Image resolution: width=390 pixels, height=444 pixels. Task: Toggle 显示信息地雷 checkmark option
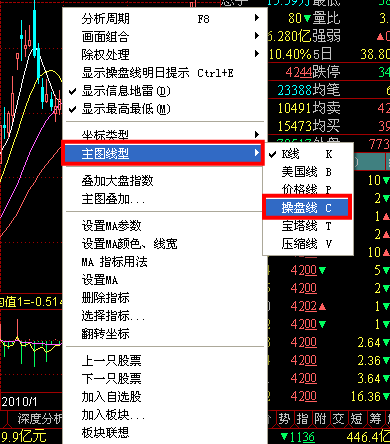(x=165, y=91)
